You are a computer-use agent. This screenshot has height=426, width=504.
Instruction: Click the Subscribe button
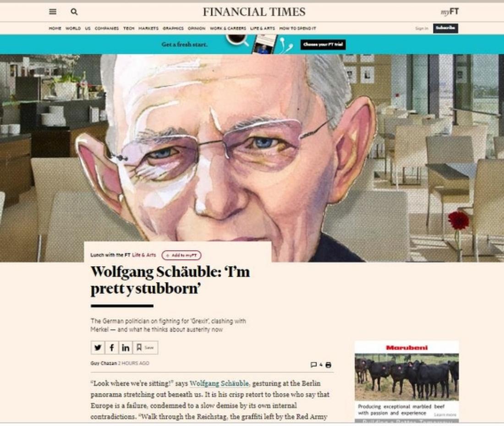click(x=445, y=28)
